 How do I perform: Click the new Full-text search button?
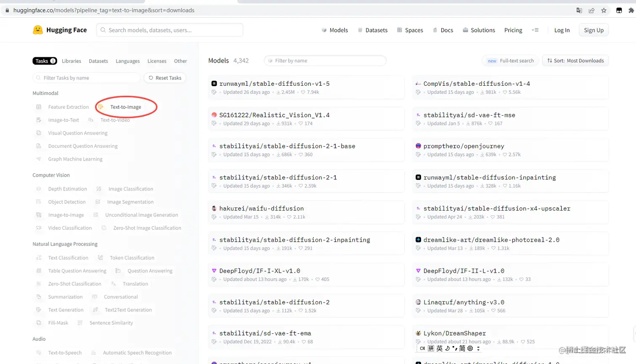click(x=511, y=61)
